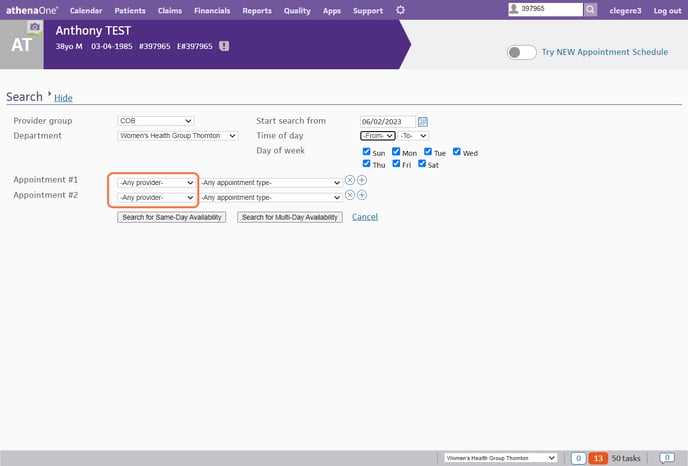Click the patient photo camera icon
688x466 pixels.
35,27
